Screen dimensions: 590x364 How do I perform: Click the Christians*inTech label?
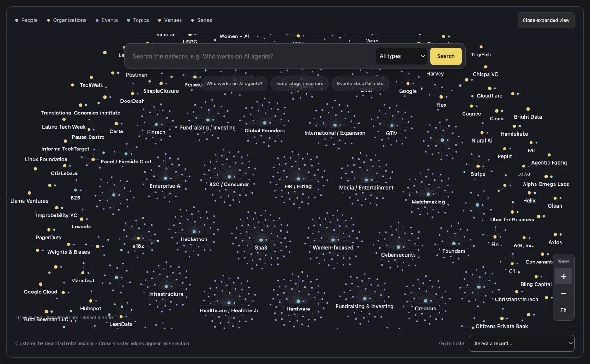(x=516, y=299)
